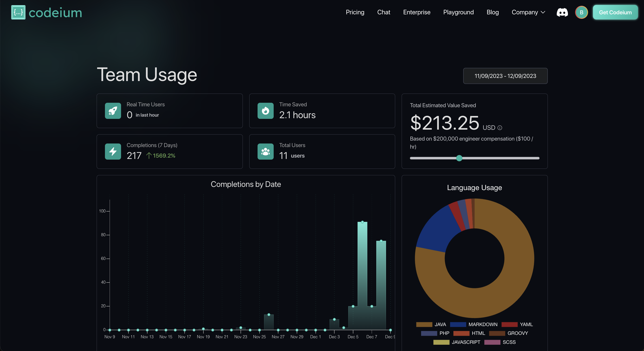Click the Codeium logo icon
The width and height of the screenshot is (644, 351).
tap(18, 12)
